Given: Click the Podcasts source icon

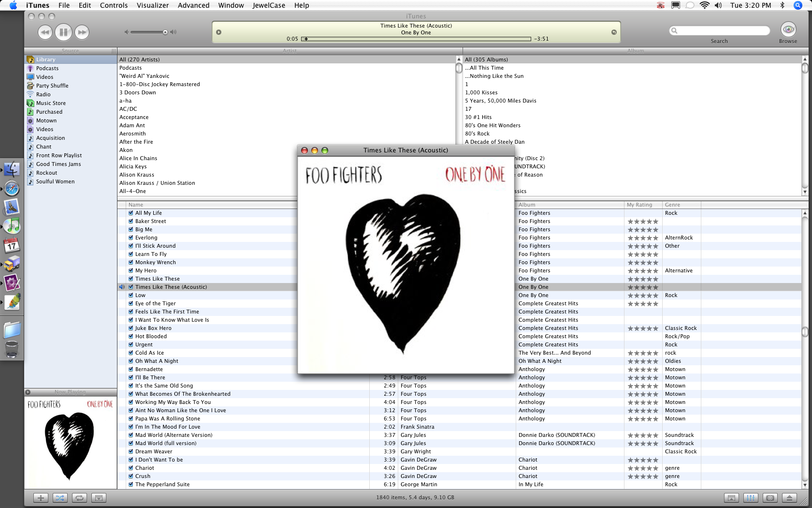Looking at the screenshot, I should point(30,68).
